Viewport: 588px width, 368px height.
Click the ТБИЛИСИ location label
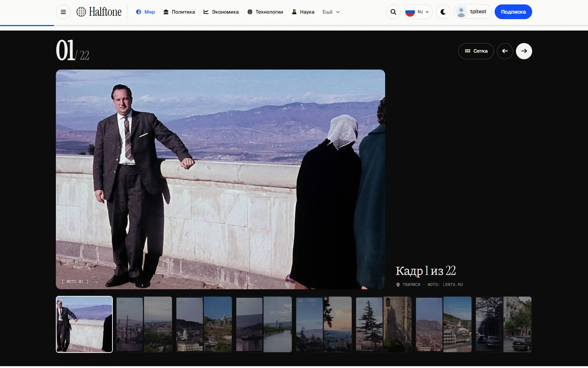(411, 285)
